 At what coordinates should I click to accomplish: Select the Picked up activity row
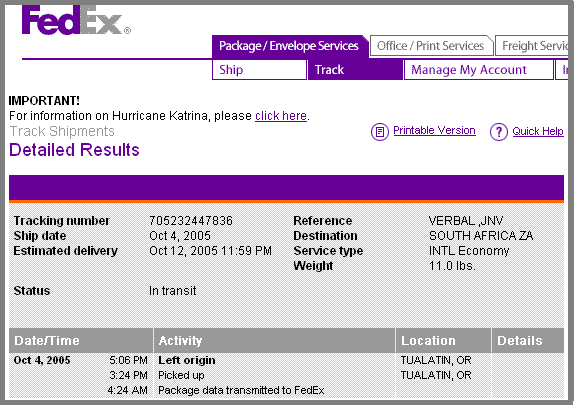click(x=287, y=375)
